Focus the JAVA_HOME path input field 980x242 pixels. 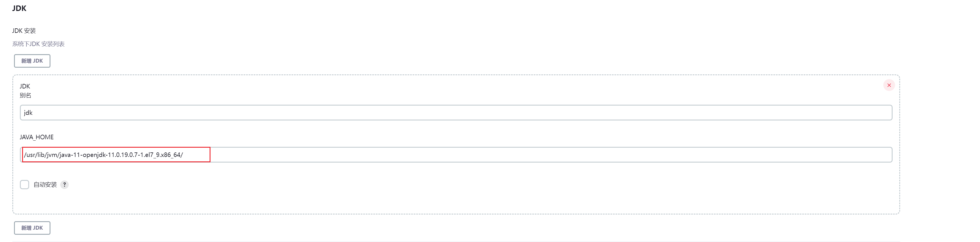pos(456,155)
